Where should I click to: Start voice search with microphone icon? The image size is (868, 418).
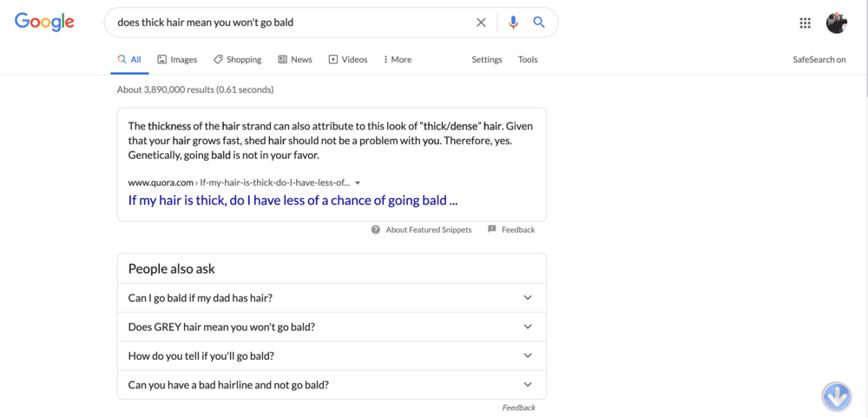pos(514,23)
